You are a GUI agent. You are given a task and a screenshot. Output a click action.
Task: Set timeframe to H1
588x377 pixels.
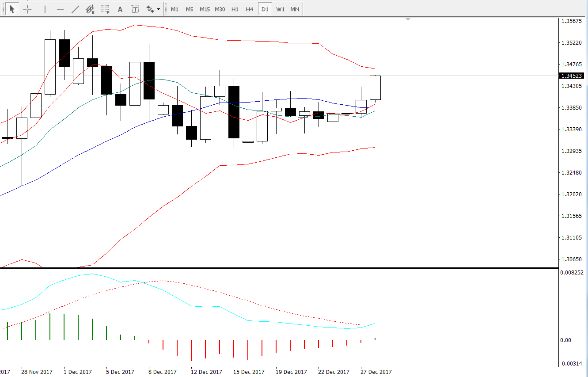[235, 9]
